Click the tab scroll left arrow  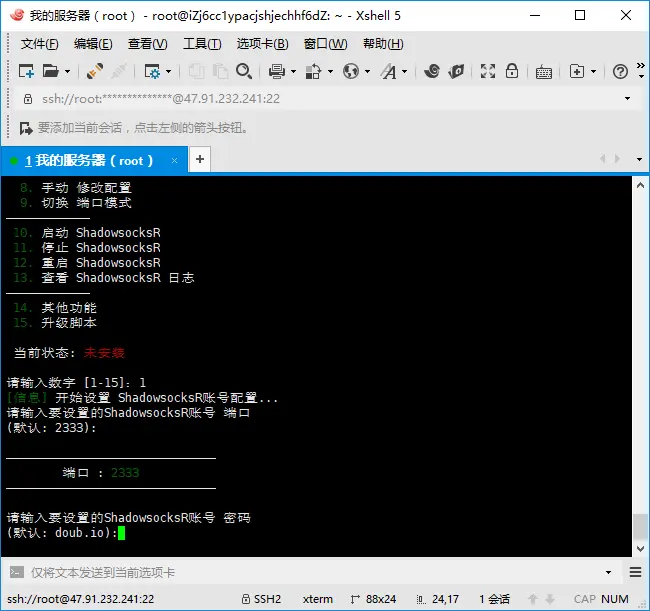602,159
